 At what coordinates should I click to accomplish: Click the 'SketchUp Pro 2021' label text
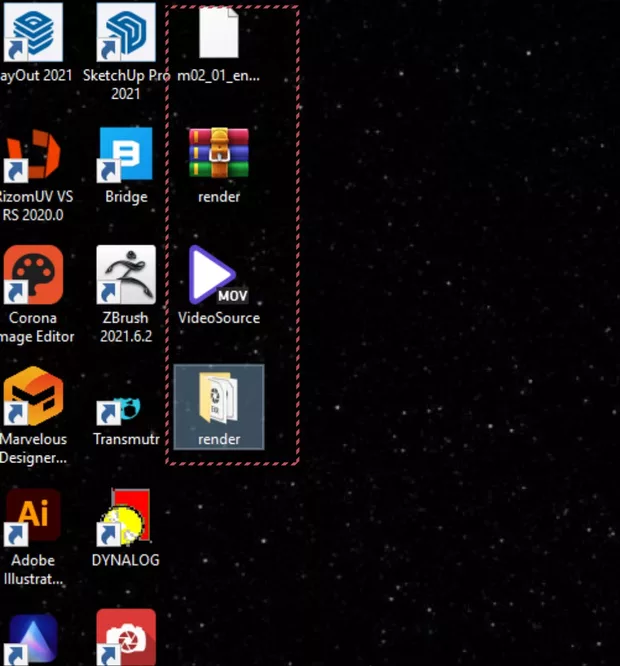126,84
